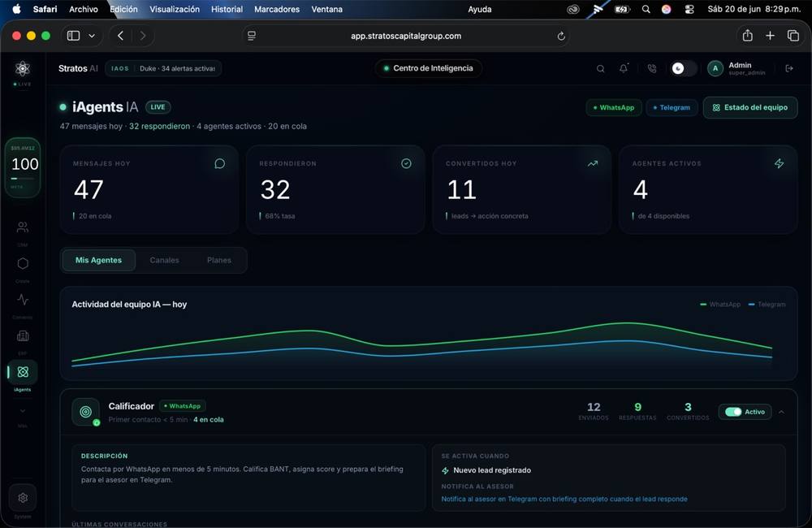This screenshot has height=528, width=812.
Task: Open the Creative Cloud menu bar icon
Action: click(572, 9)
